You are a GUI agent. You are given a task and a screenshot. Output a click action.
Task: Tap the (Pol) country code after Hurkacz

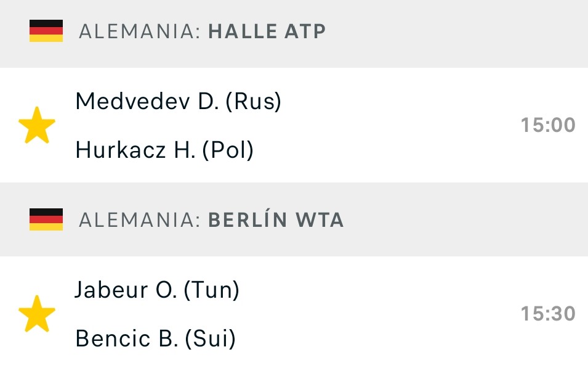tap(228, 150)
